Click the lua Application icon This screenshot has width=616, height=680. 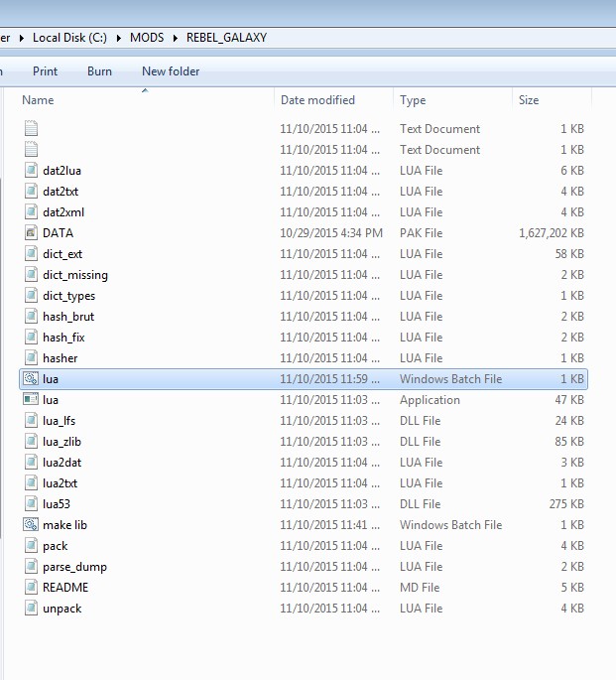click(31, 399)
